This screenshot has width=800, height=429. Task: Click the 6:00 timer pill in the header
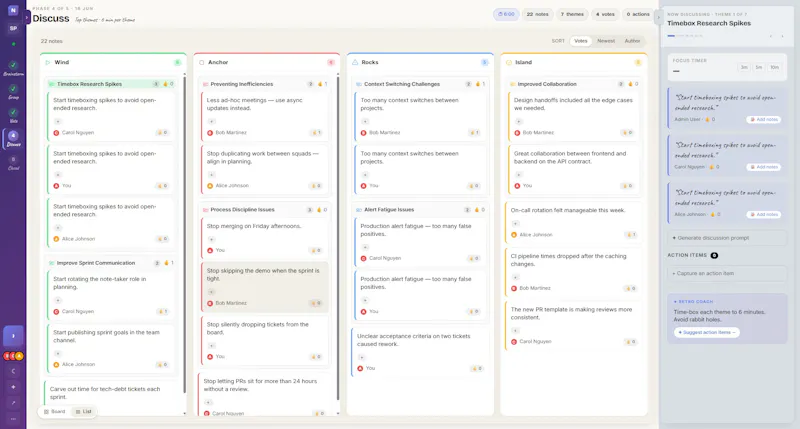coord(506,14)
